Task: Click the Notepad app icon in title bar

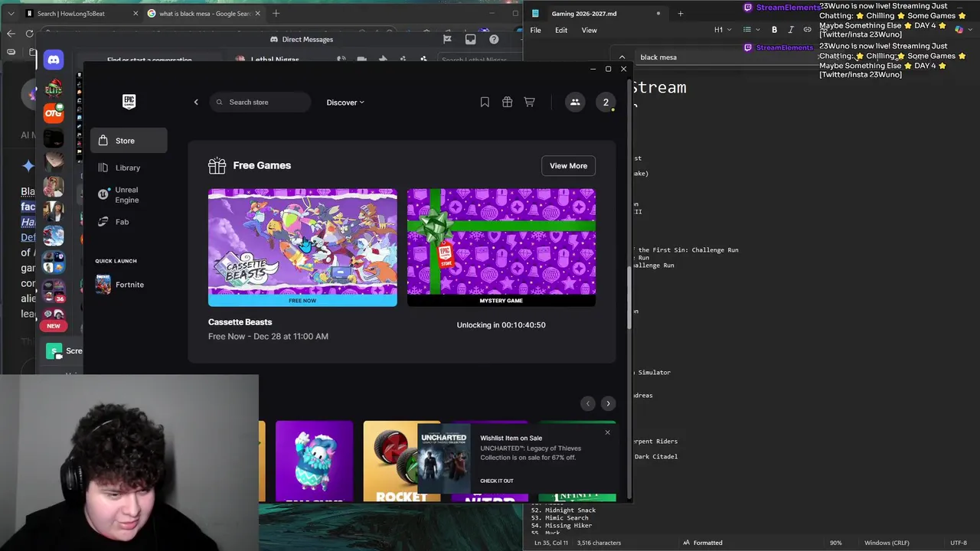Action: [x=536, y=13]
